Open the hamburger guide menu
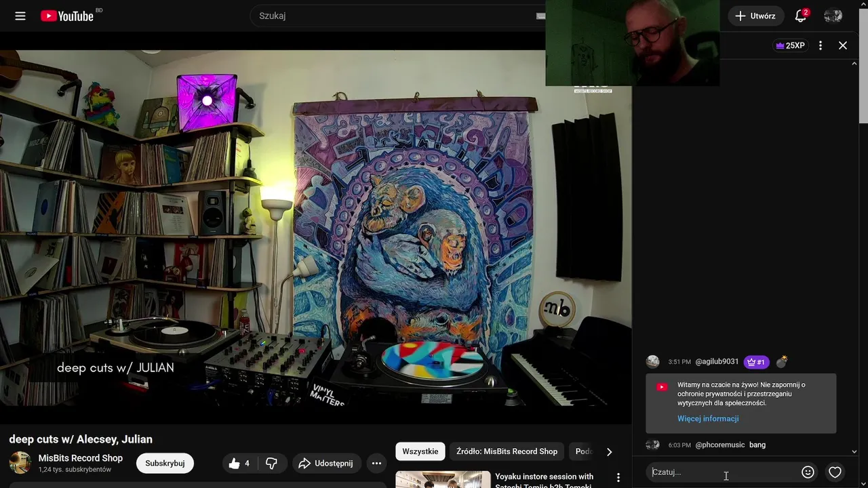The height and width of the screenshot is (488, 868). coord(20,16)
